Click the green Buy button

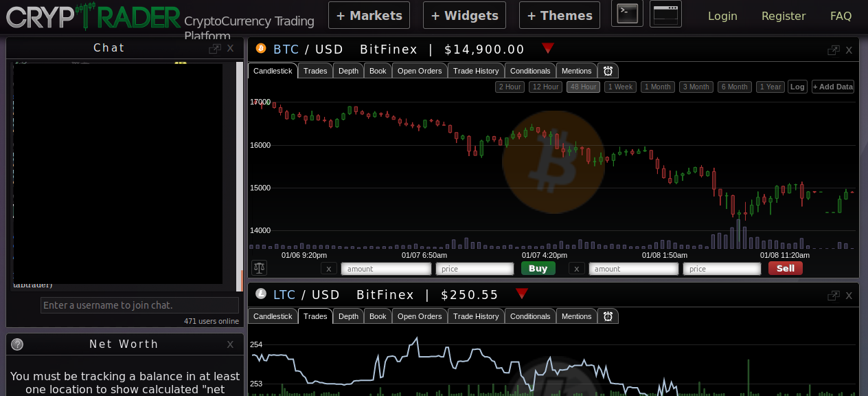point(538,268)
